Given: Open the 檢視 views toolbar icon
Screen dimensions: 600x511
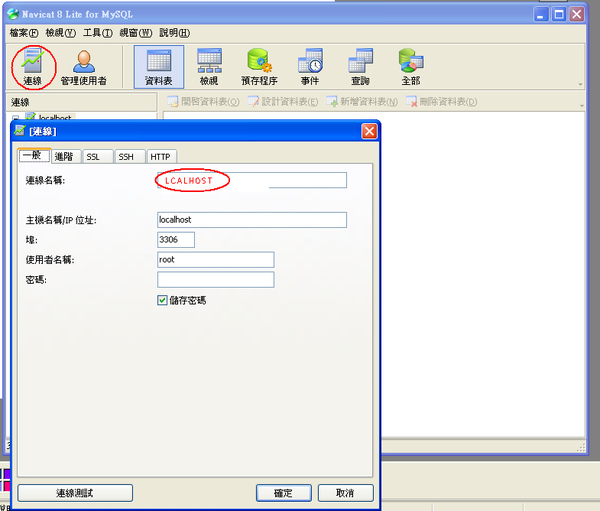Looking at the screenshot, I should point(209,67).
